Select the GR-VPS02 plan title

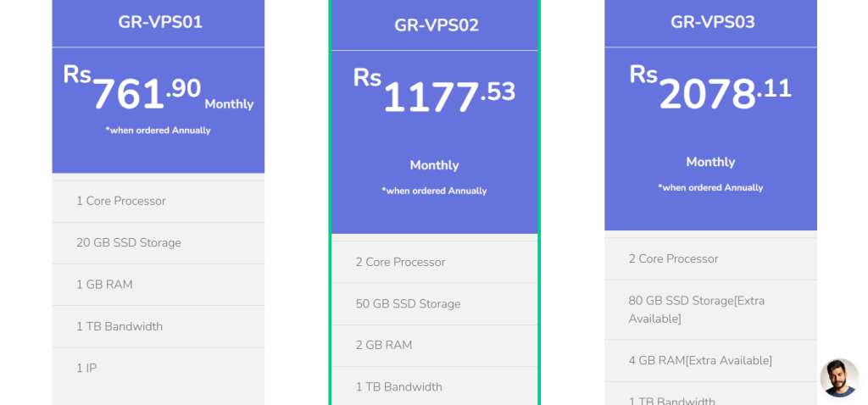pyautogui.click(x=437, y=25)
